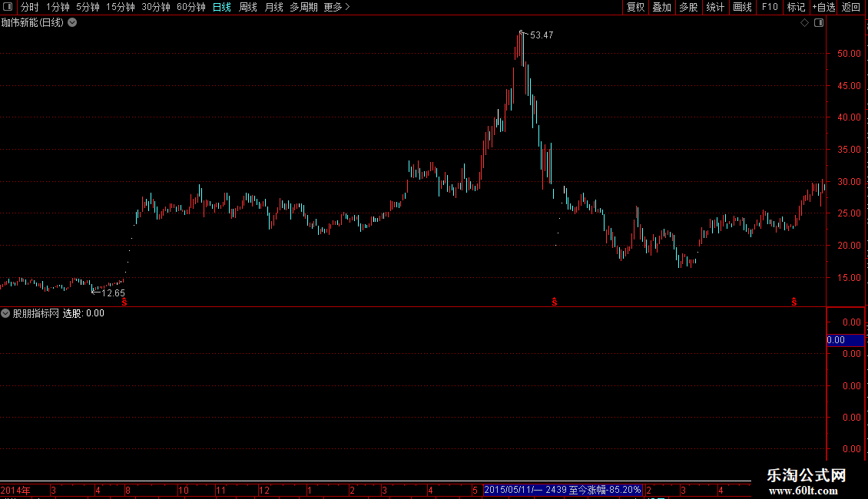
Task: Click the date range info 2015/05/11 label
Action: click(562, 490)
